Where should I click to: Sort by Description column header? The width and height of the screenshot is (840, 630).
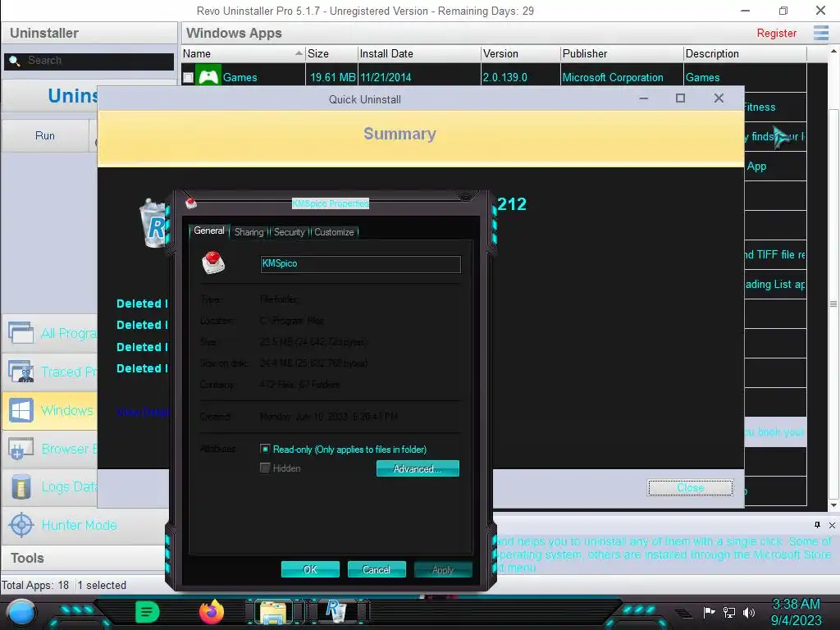click(745, 53)
